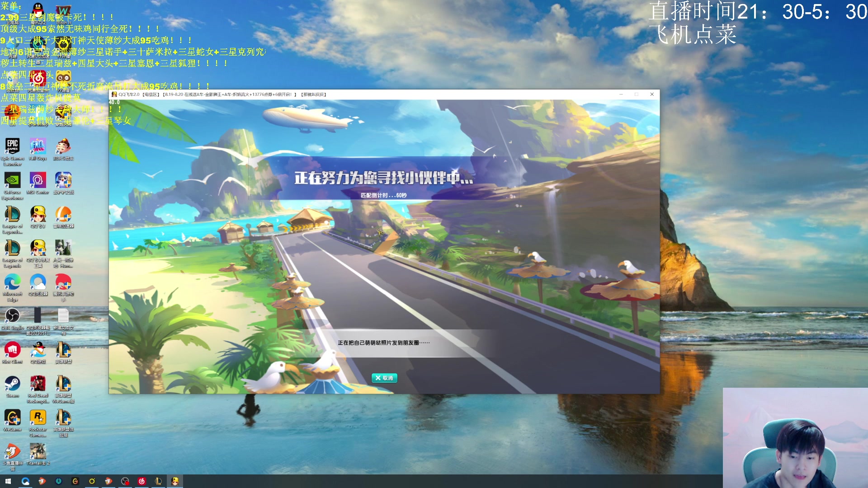The width and height of the screenshot is (868, 488).
Task: Open the Titanfall 2 desktop shortcut
Action: [x=38, y=454]
